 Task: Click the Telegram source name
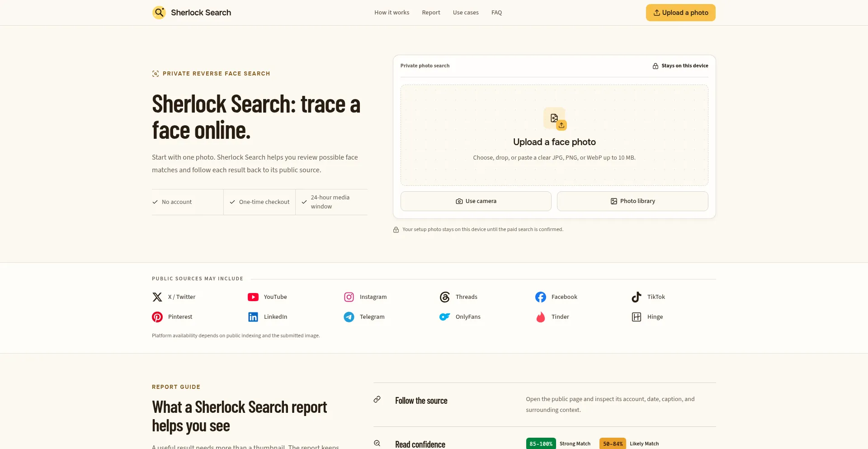click(372, 317)
